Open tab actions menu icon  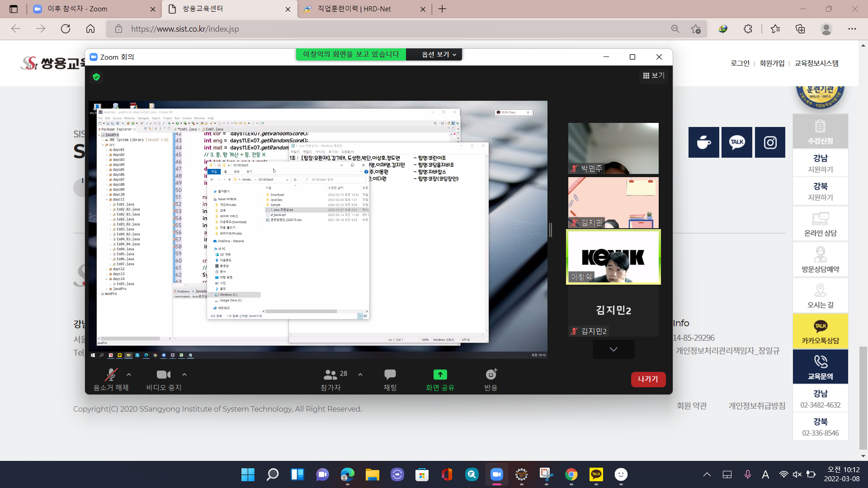(x=14, y=9)
